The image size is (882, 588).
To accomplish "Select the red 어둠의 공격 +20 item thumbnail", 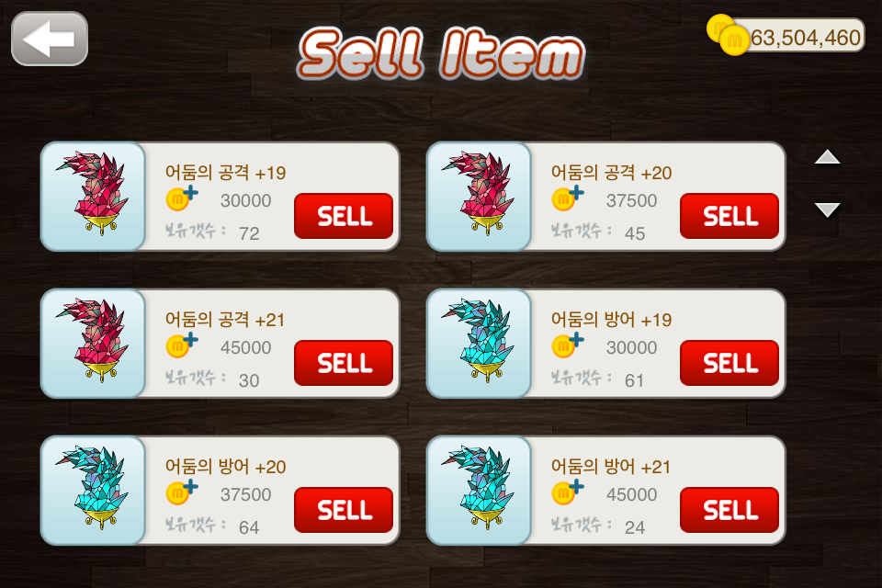I will 480,196.
